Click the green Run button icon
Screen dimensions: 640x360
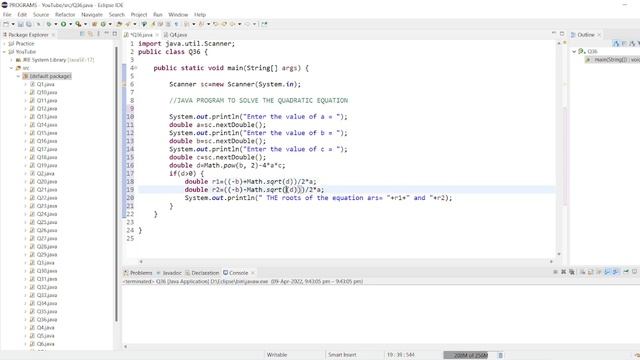[63, 24]
